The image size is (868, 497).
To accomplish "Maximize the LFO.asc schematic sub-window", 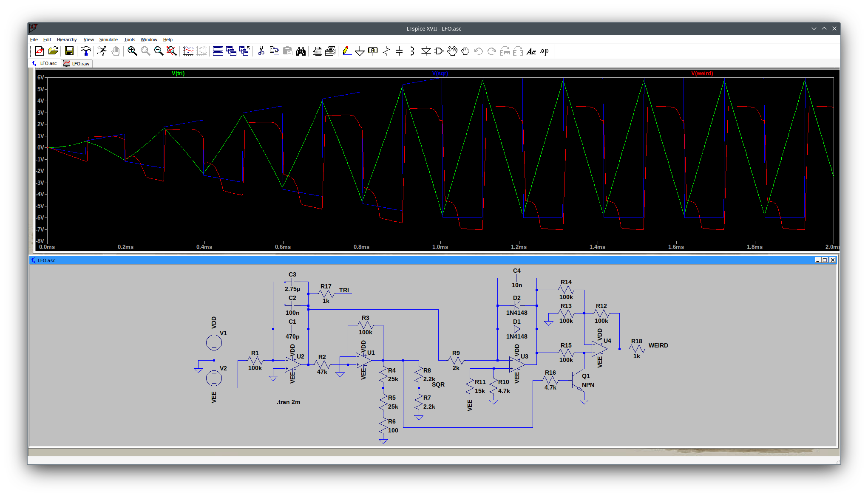I will (825, 260).
